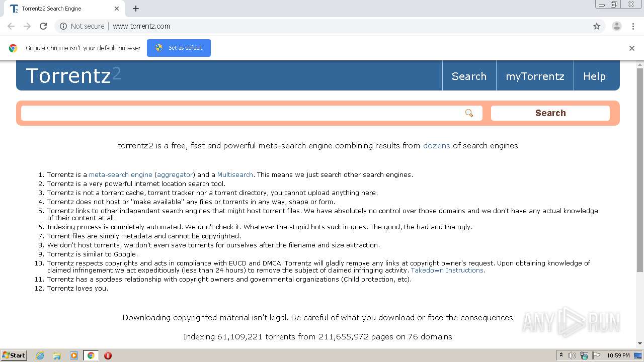Open Internet Explorer from taskbar

click(x=40, y=355)
